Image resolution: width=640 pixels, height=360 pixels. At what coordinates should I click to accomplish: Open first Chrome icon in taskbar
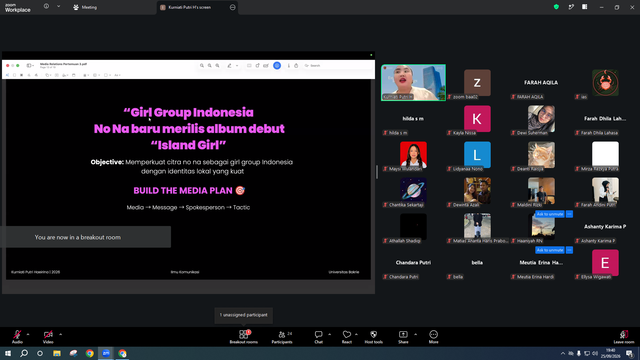pyautogui.click(x=90, y=353)
